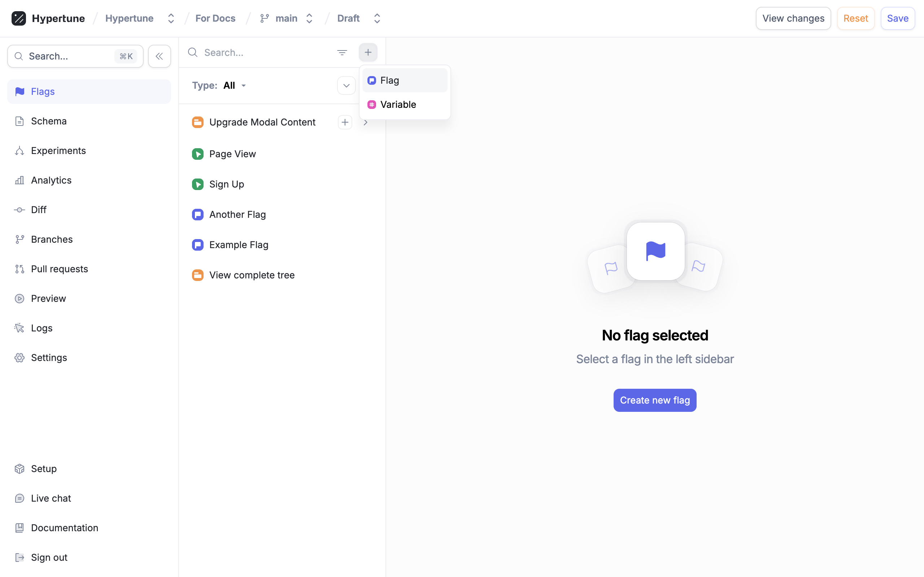Collapse the left sidebar with double-chevron icon
Image resolution: width=924 pixels, height=577 pixels.
pyautogui.click(x=159, y=56)
